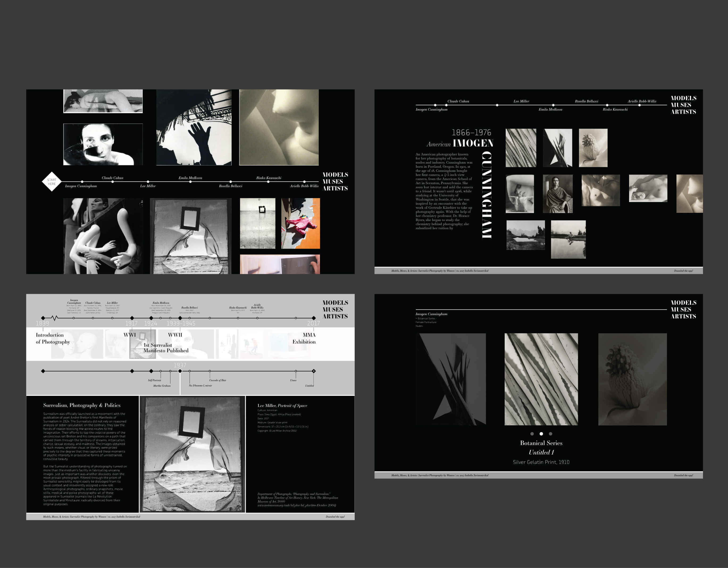Select Claude Cahun on the home screen timeline

point(112,178)
